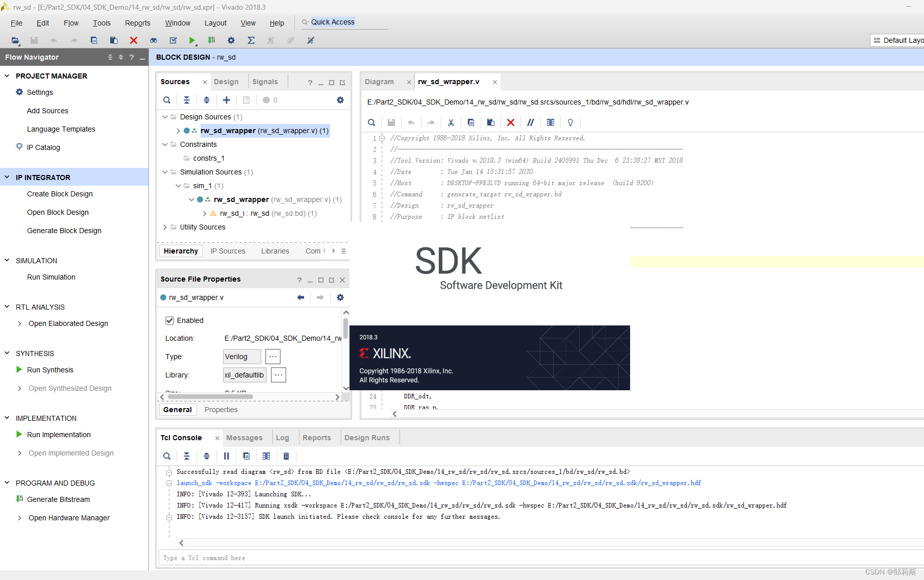Click Generate Bitstream in Flow Navigator
This screenshot has height=580, width=924.
(x=58, y=499)
